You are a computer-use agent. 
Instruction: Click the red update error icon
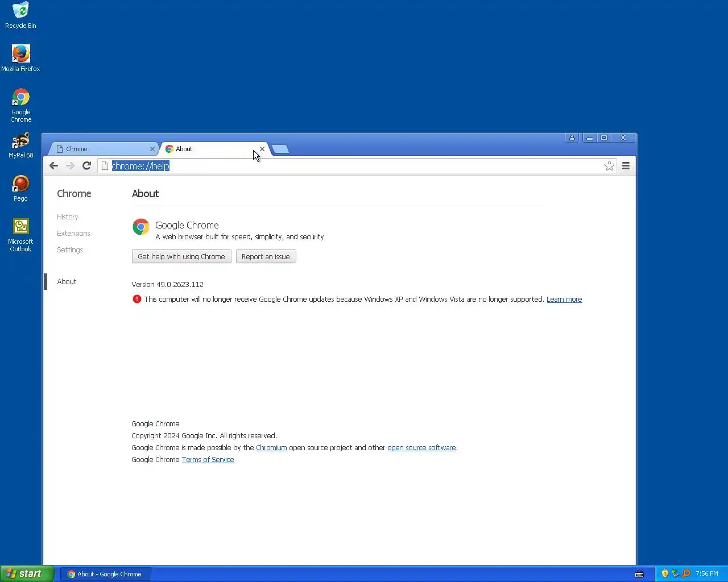pyautogui.click(x=136, y=299)
